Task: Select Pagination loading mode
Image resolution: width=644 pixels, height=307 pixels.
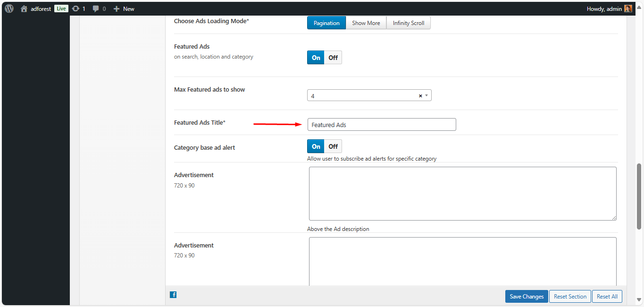Action: coord(326,23)
